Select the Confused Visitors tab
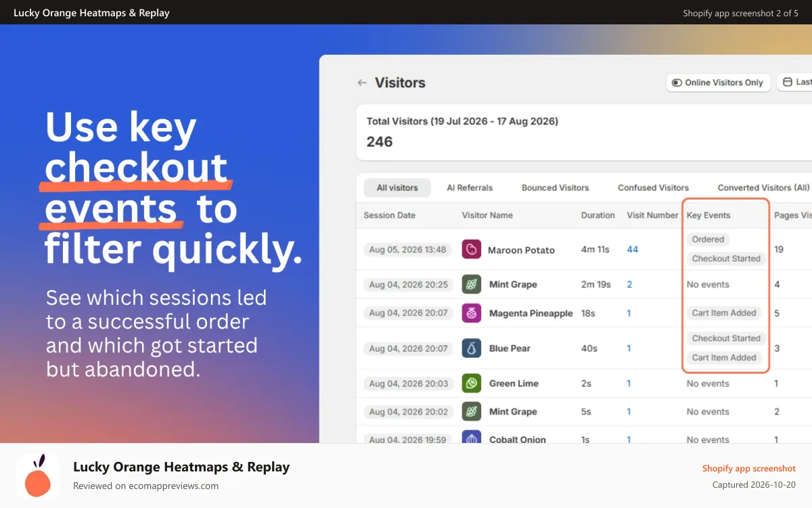812x508 pixels. click(653, 188)
